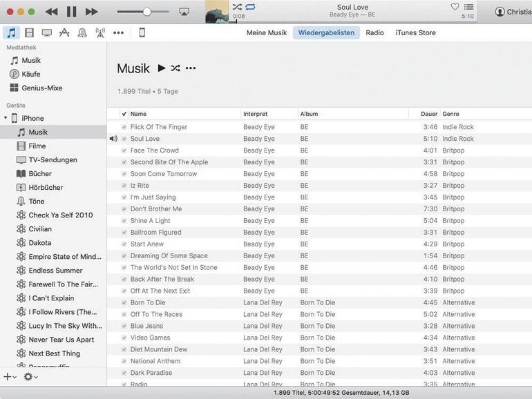Skip back to the previous track
This screenshot has height=399, width=532.
click(x=52, y=12)
